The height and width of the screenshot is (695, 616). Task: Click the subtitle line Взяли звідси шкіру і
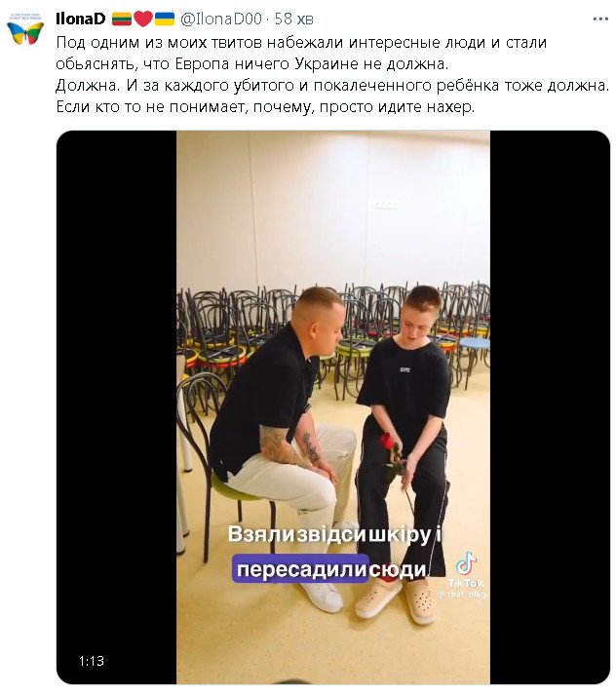[334, 534]
